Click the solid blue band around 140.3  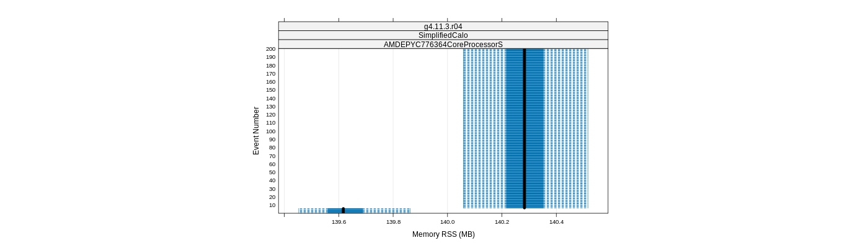click(525, 129)
